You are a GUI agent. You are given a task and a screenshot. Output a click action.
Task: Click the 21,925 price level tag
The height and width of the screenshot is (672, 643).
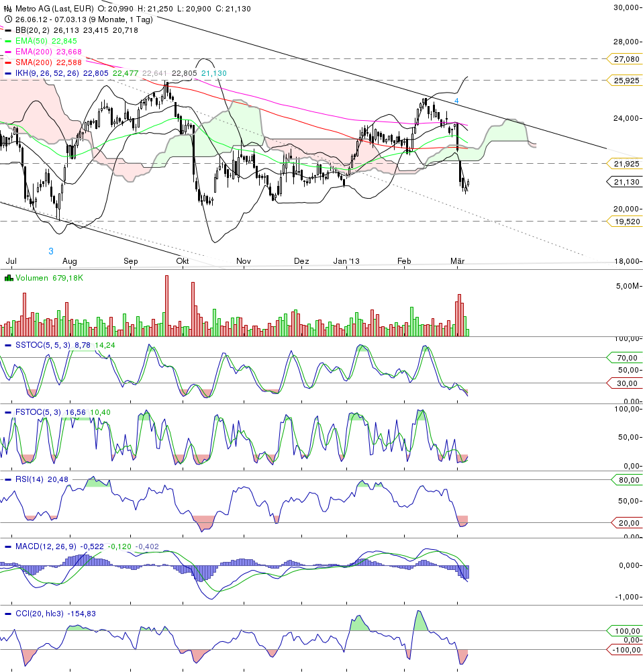coord(626,164)
